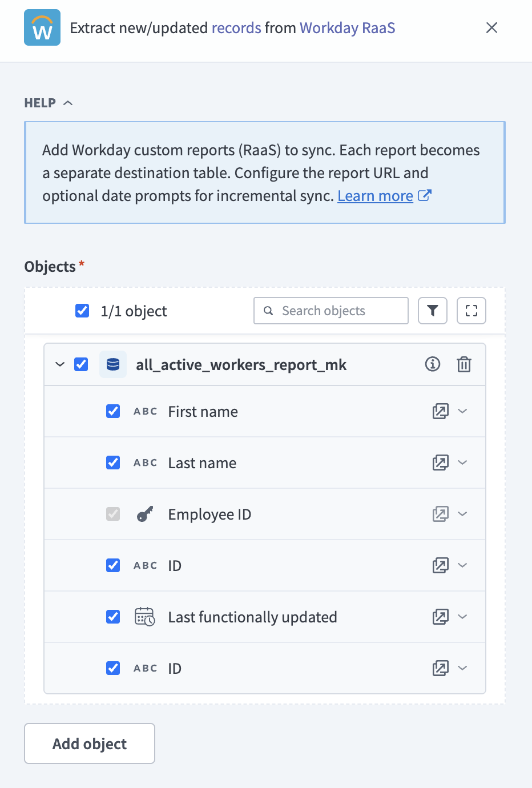Expand the Last functionally updated options
The height and width of the screenshot is (788, 532).
pyautogui.click(x=463, y=617)
